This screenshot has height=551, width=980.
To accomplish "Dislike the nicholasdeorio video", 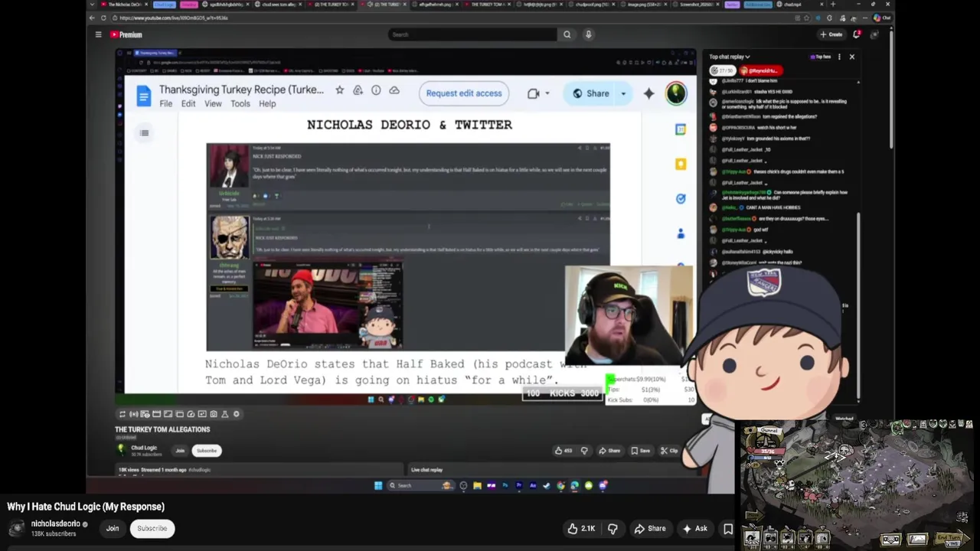I will [x=612, y=528].
